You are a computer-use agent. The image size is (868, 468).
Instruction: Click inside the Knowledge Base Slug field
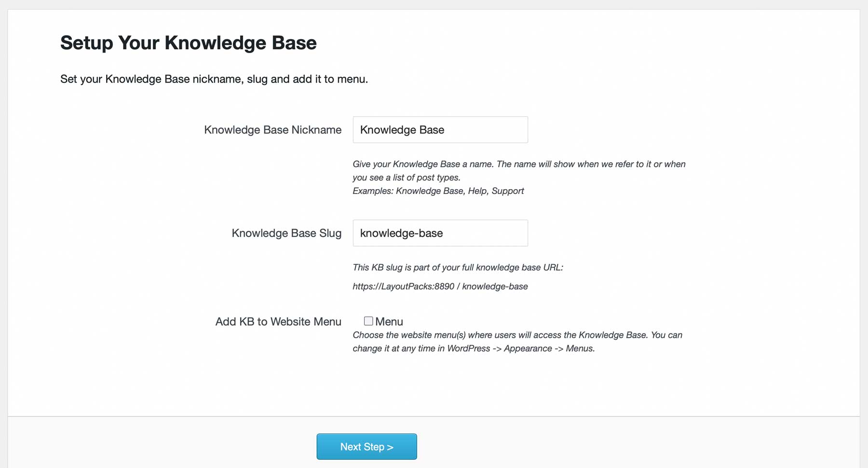439,233
